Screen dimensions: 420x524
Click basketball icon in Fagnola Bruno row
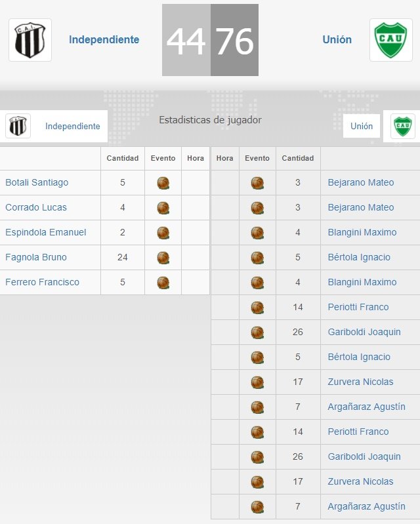pyautogui.click(x=163, y=257)
